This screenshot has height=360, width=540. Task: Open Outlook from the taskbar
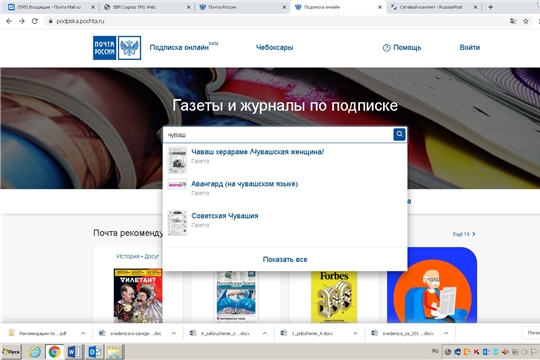tap(94, 352)
